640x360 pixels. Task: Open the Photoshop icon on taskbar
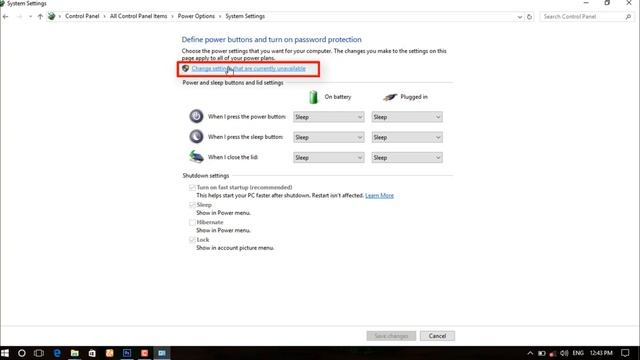[x=127, y=353]
